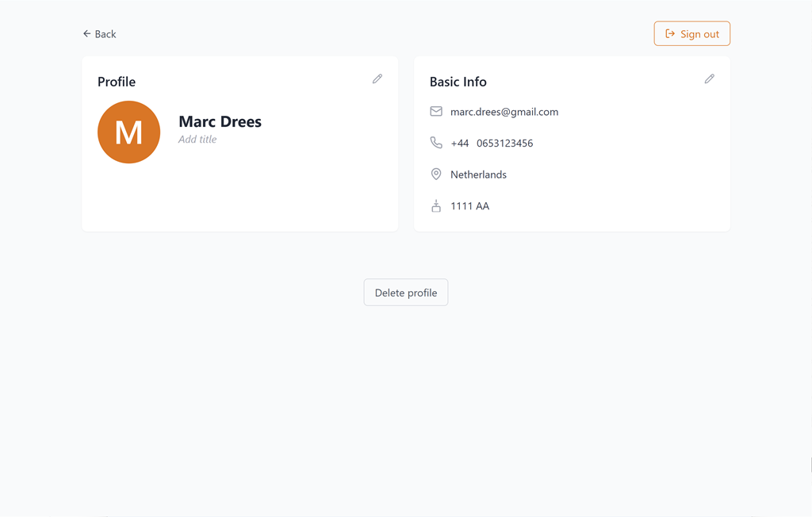Click the Back link text
Screen dimensions: 812x517
pos(105,34)
